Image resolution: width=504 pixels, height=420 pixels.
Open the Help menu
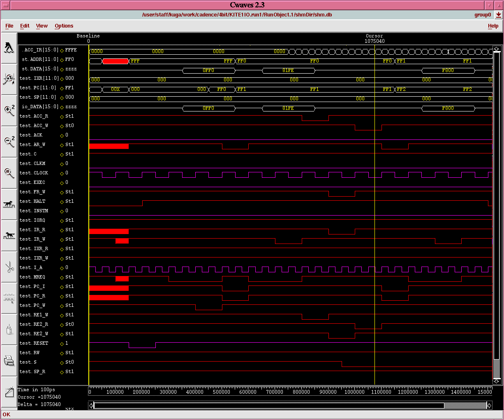tap(493, 26)
